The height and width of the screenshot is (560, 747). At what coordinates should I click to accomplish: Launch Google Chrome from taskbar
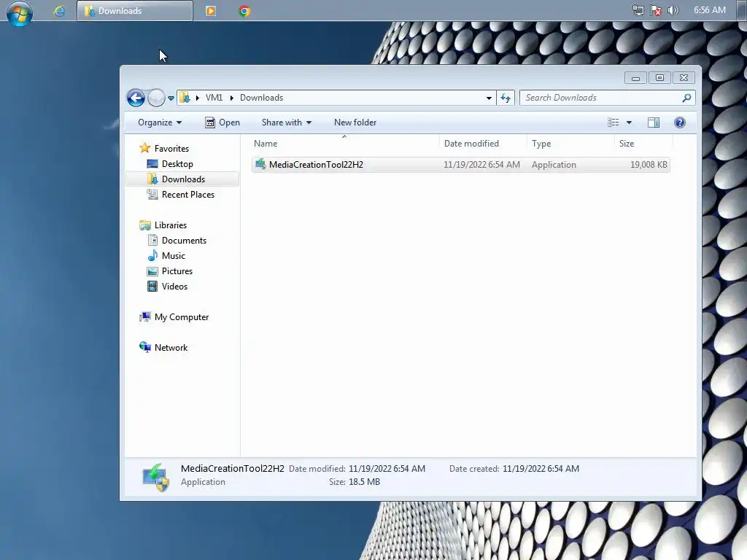click(244, 11)
